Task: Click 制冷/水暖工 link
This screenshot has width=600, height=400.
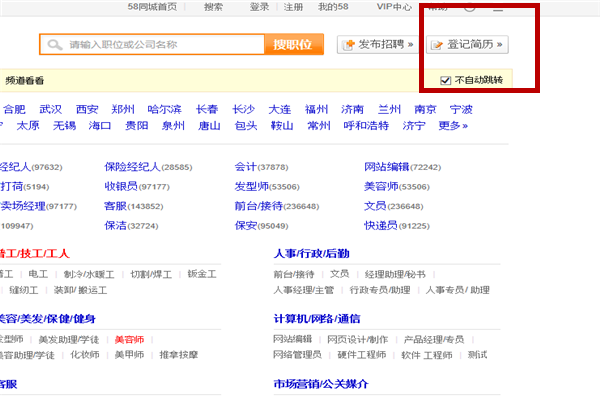Action: click(x=89, y=274)
